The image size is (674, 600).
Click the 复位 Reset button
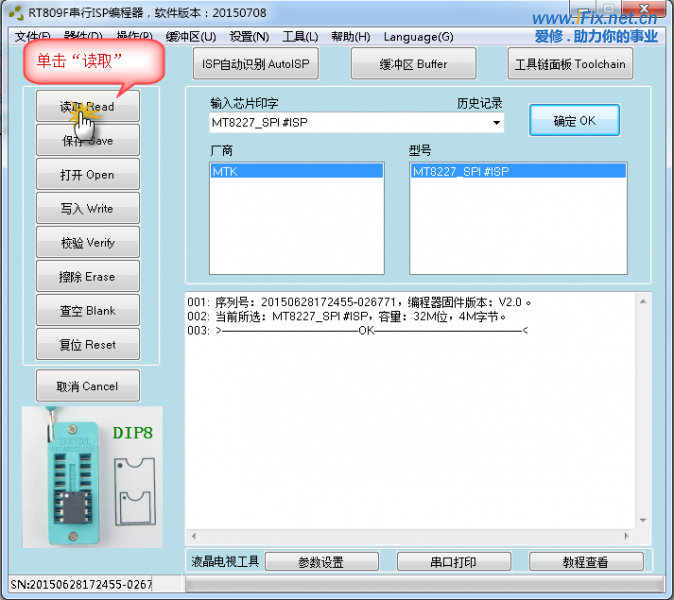[87, 344]
